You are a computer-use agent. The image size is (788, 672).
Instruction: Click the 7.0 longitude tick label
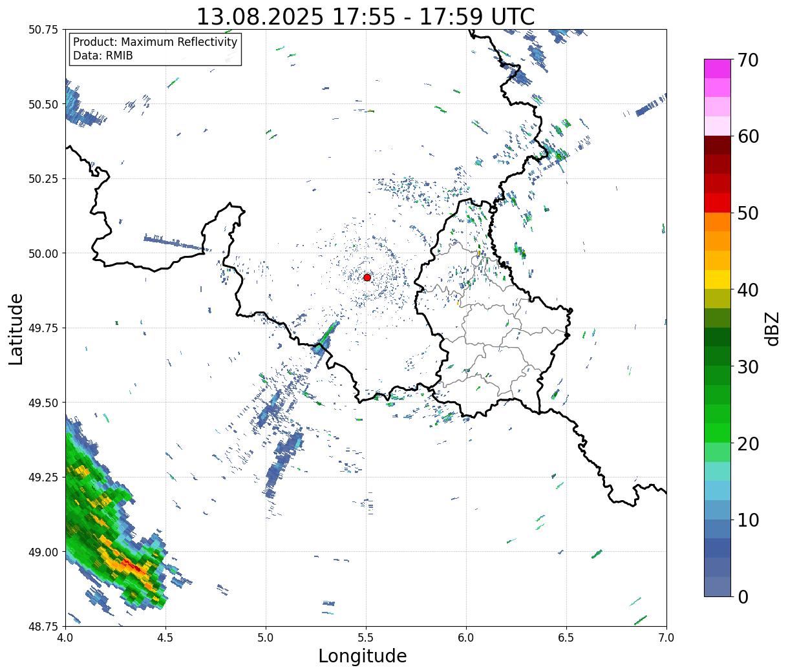(x=666, y=638)
